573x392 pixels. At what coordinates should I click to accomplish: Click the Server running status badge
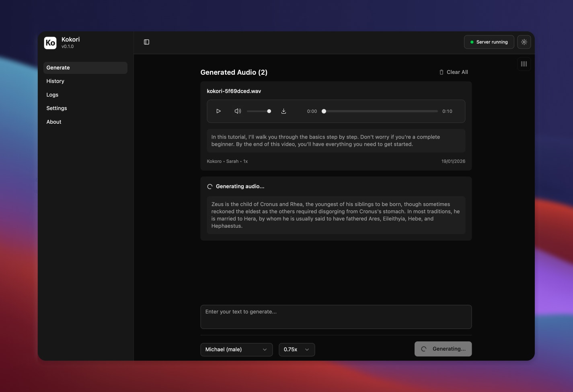pos(489,42)
